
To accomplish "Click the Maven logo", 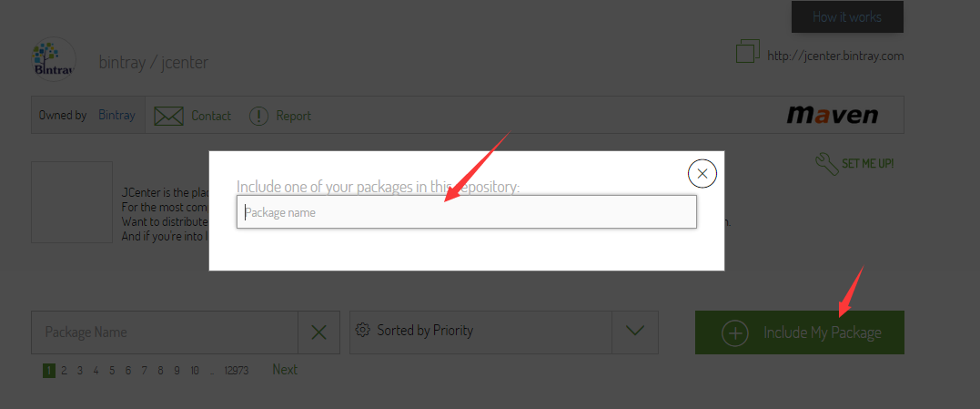I will [x=833, y=115].
